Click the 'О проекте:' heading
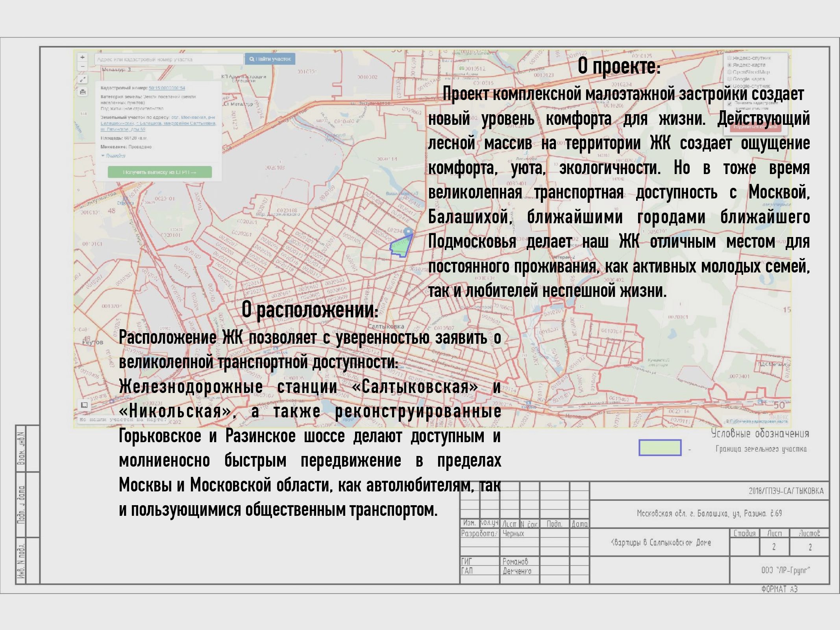 point(619,67)
